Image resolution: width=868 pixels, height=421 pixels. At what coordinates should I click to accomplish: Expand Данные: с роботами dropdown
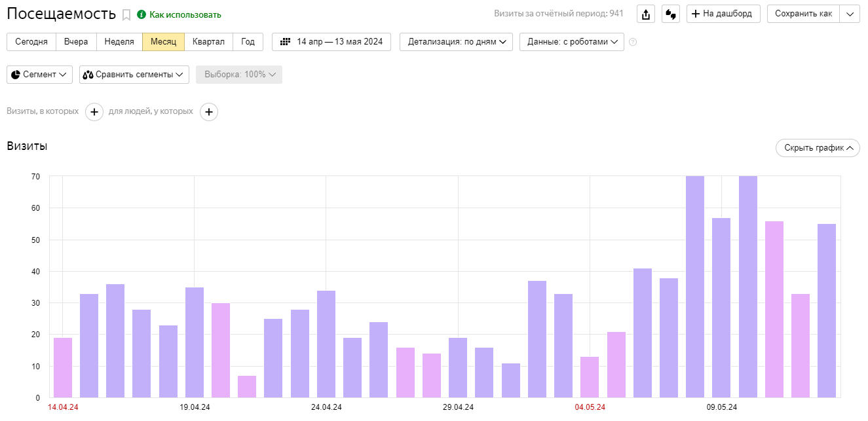571,42
